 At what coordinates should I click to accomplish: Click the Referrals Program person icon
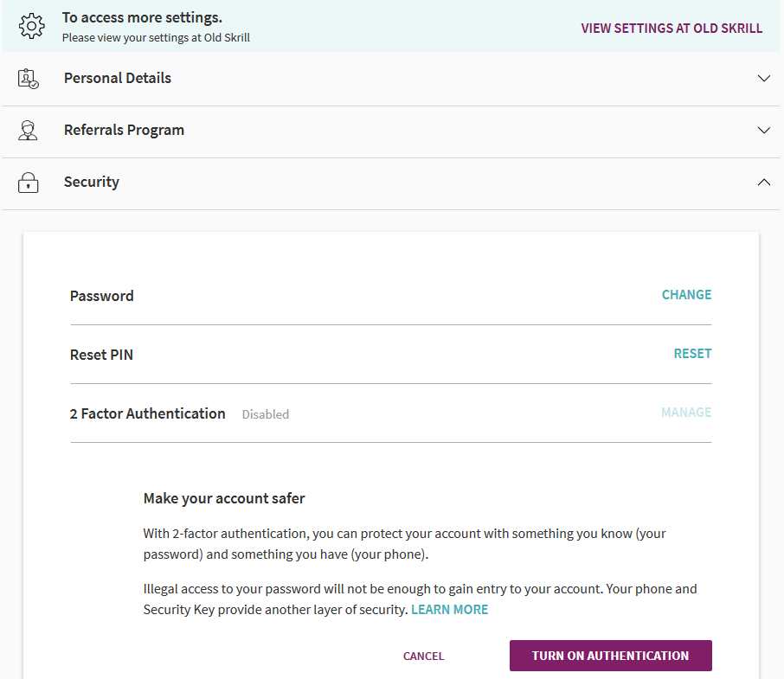29,131
